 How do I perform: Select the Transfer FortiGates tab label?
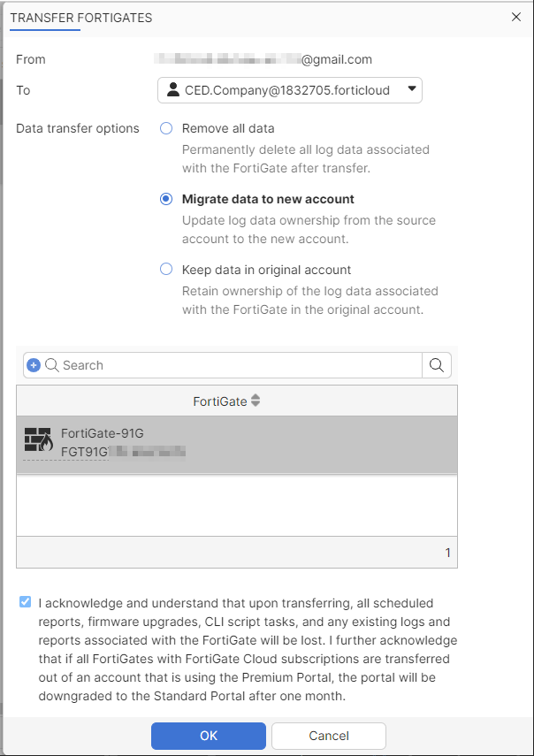pyautogui.click(x=80, y=18)
